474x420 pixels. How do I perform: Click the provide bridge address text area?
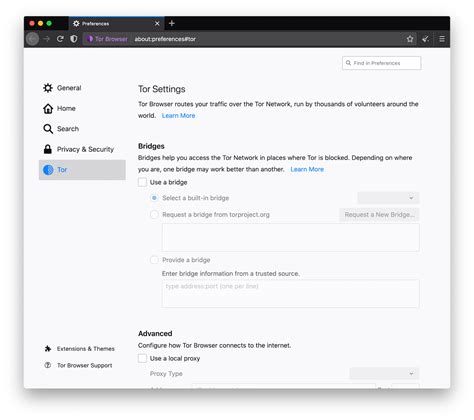coord(290,294)
